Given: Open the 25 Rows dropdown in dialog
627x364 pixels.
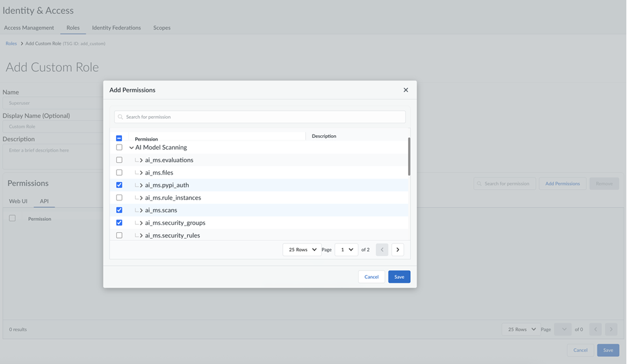Looking at the screenshot, I should click(x=302, y=250).
